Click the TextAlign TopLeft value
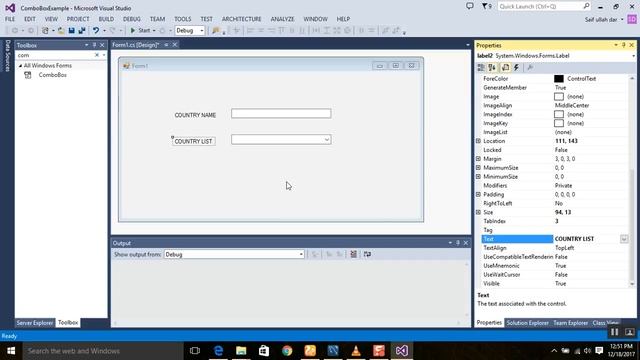 coord(565,248)
